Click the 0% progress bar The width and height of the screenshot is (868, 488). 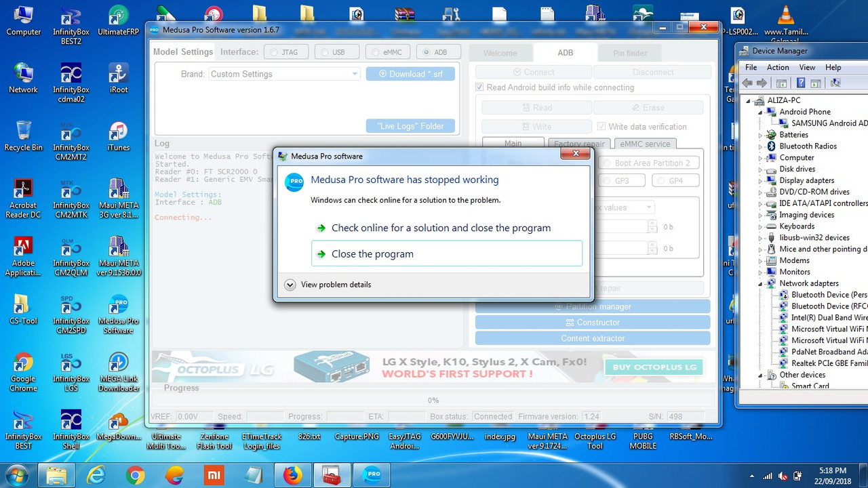click(433, 400)
